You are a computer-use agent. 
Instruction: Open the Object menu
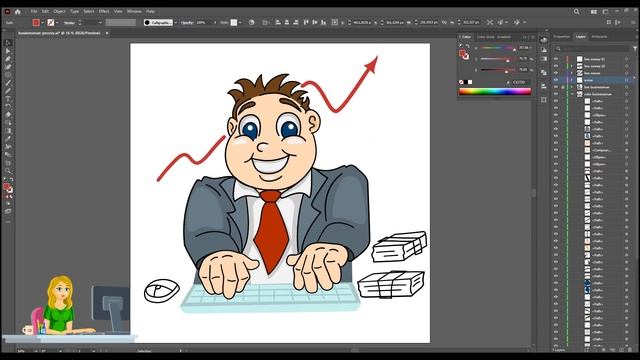[x=60, y=11]
